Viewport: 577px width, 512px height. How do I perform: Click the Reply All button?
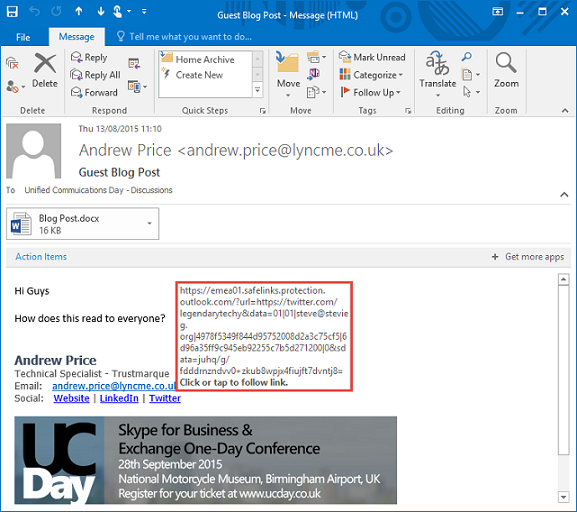95,75
